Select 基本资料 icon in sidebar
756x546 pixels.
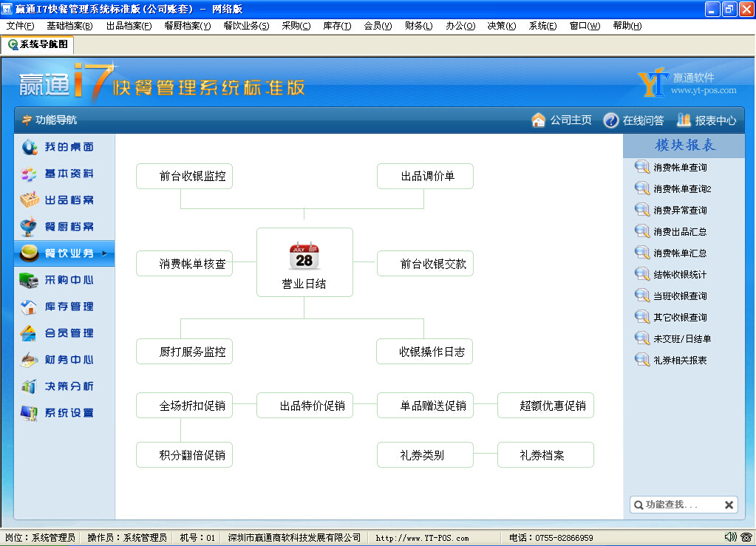(x=30, y=174)
